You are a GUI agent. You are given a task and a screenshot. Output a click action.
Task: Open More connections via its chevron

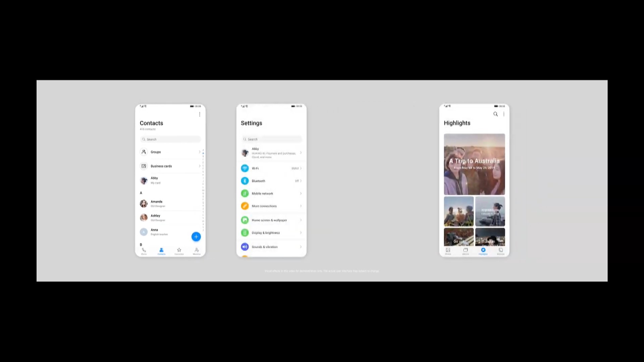(301, 206)
